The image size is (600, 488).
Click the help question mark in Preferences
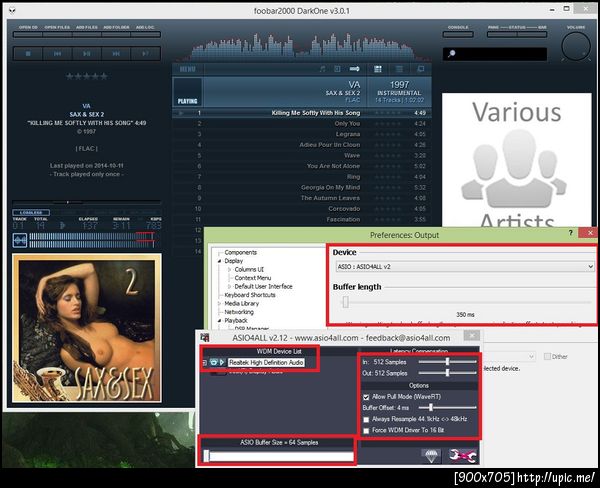coord(570,233)
